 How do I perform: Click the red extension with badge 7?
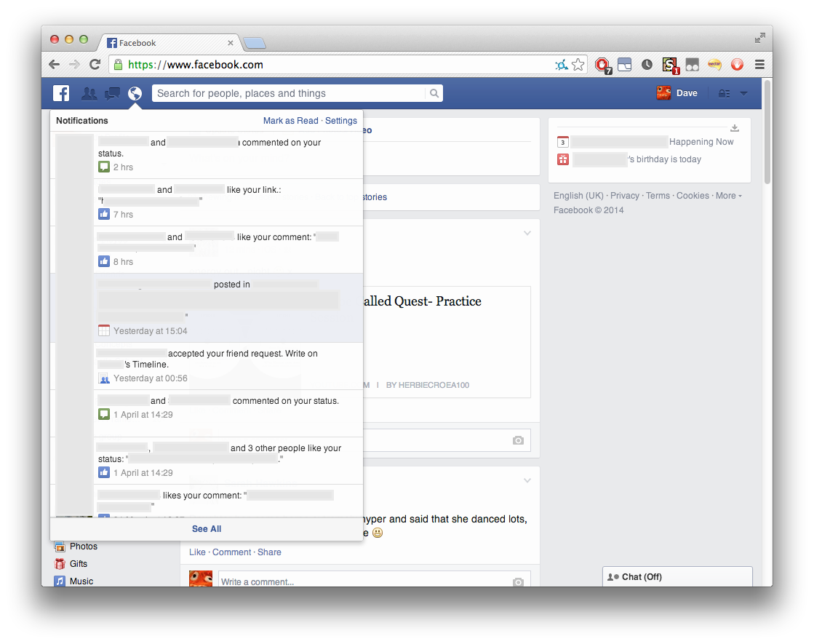pos(603,65)
